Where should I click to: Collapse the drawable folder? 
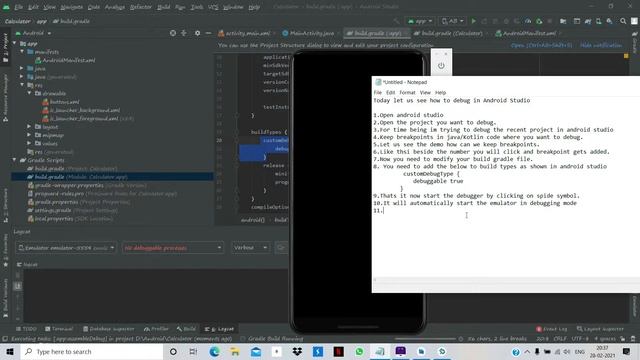point(29,93)
